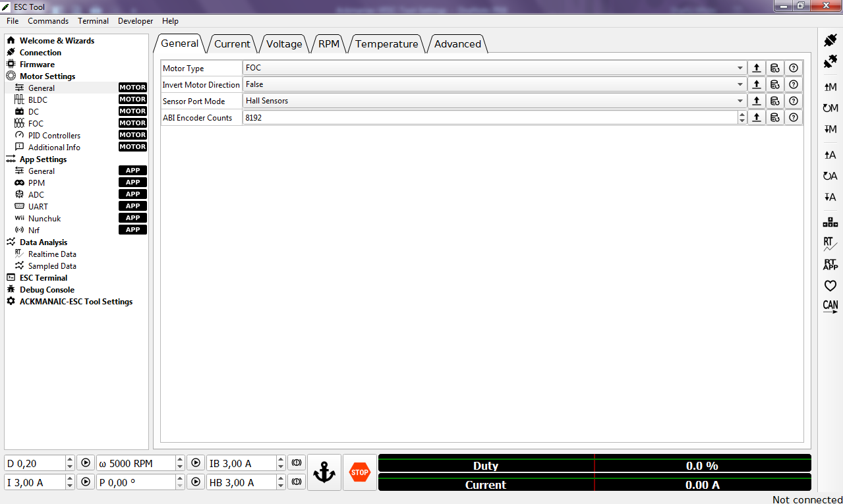This screenshot has height=504, width=843.
Task: Click the anchor brake icon
Action: pyautogui.click(x=324, y=472)
